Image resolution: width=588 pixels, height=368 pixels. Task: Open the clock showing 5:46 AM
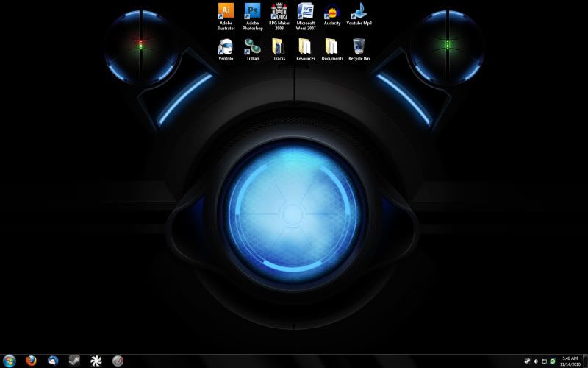click(570, 361)
